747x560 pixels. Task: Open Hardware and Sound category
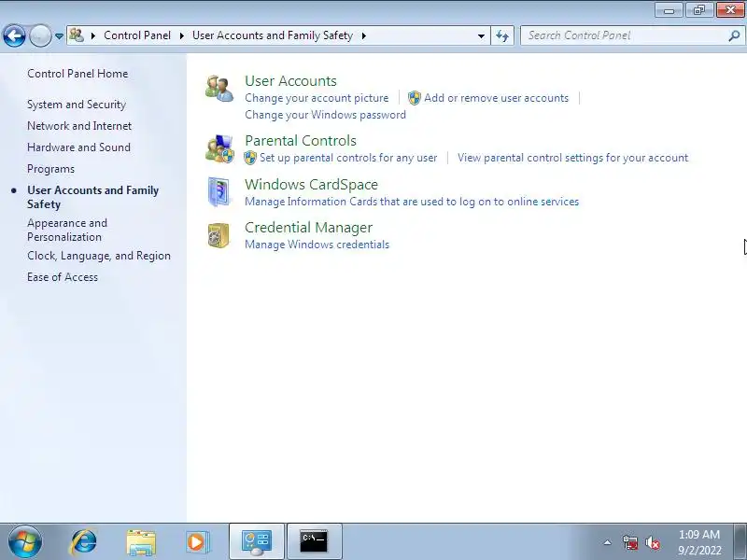tap(78, 147)
